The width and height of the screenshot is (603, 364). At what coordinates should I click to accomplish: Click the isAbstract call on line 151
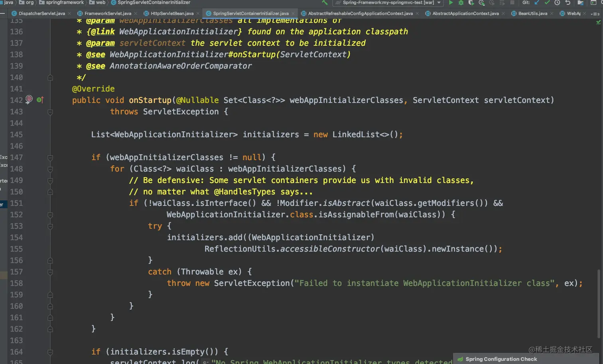pos(346,203)
